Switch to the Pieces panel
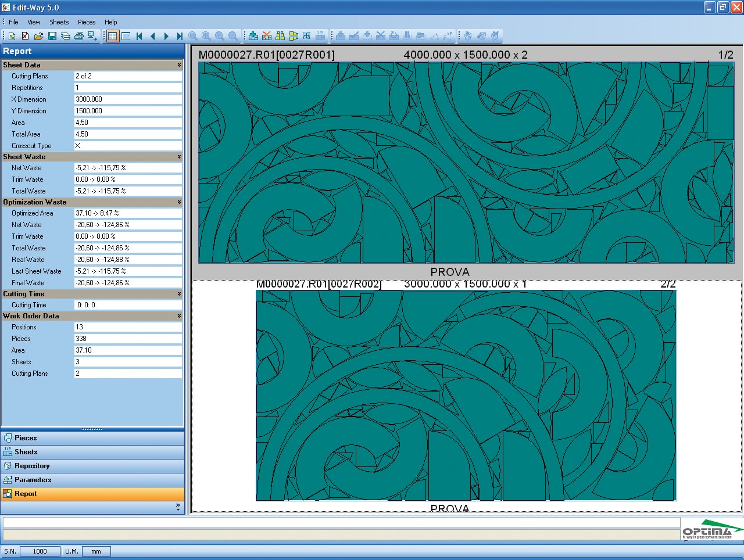Image resolution: width=744 pixels, height=560 pixels. [x=92, y=438]
